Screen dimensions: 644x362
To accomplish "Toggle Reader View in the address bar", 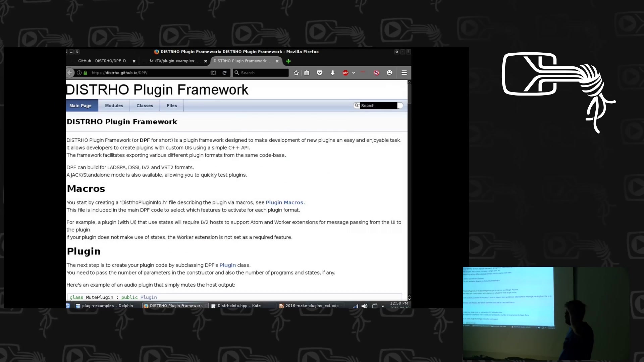I will pyautogui.click(x=213, y=73).
